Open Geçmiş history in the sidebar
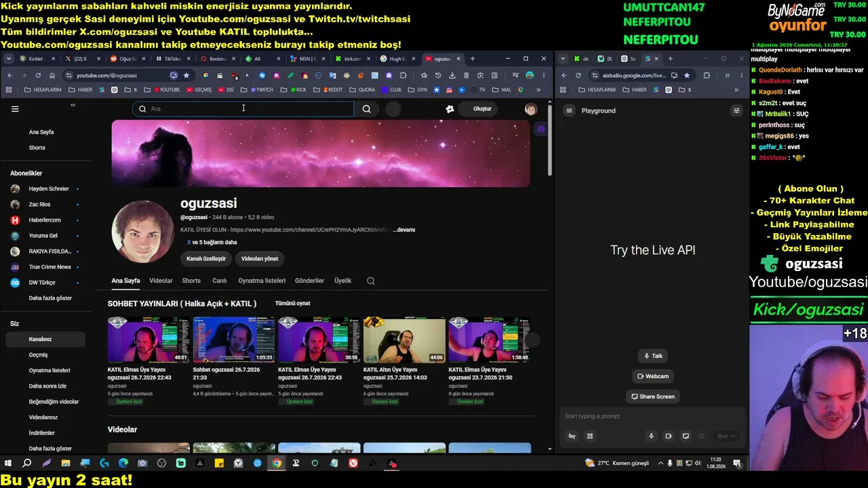Screen dimensions: 868x488 (x=38, y=354)
